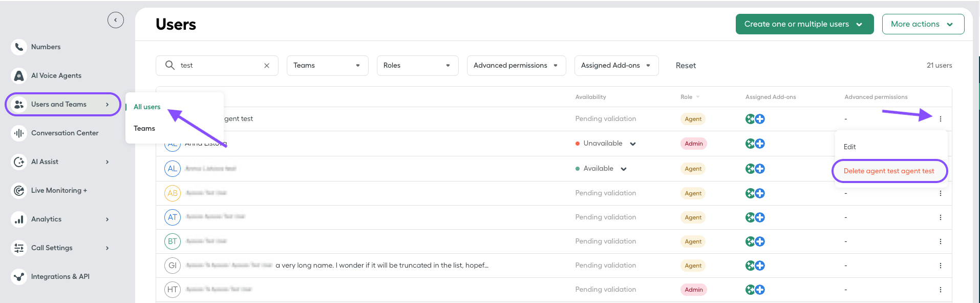Expand the AI Assist chevron
The image size is (980, 303).
[107, 161]
